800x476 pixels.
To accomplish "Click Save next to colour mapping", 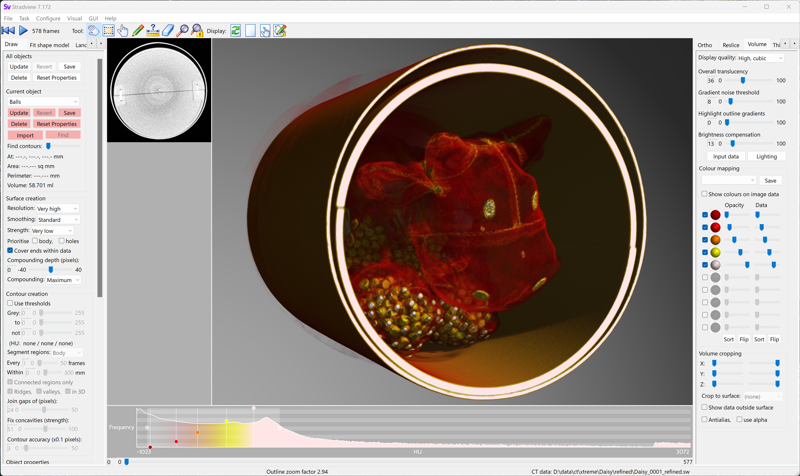I will point(770,180).
